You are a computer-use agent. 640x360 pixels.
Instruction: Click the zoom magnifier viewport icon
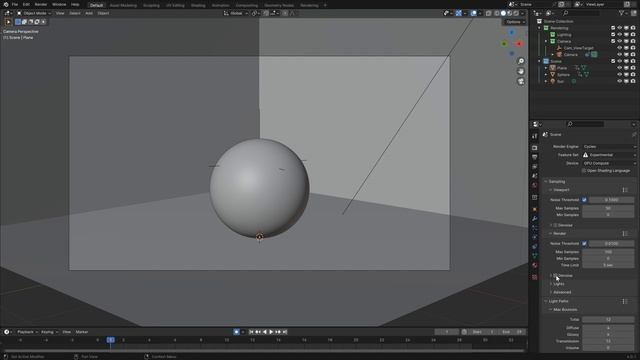point(521,61)
